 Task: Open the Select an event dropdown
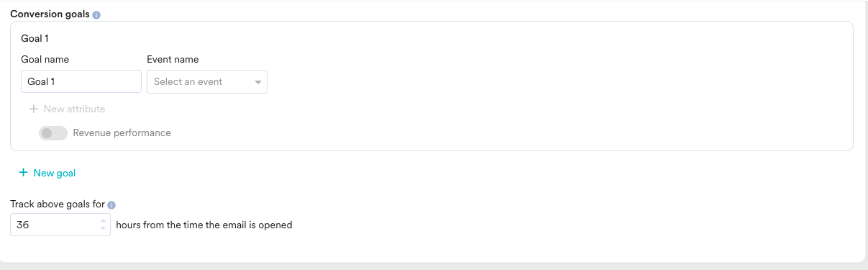(207, 81)
